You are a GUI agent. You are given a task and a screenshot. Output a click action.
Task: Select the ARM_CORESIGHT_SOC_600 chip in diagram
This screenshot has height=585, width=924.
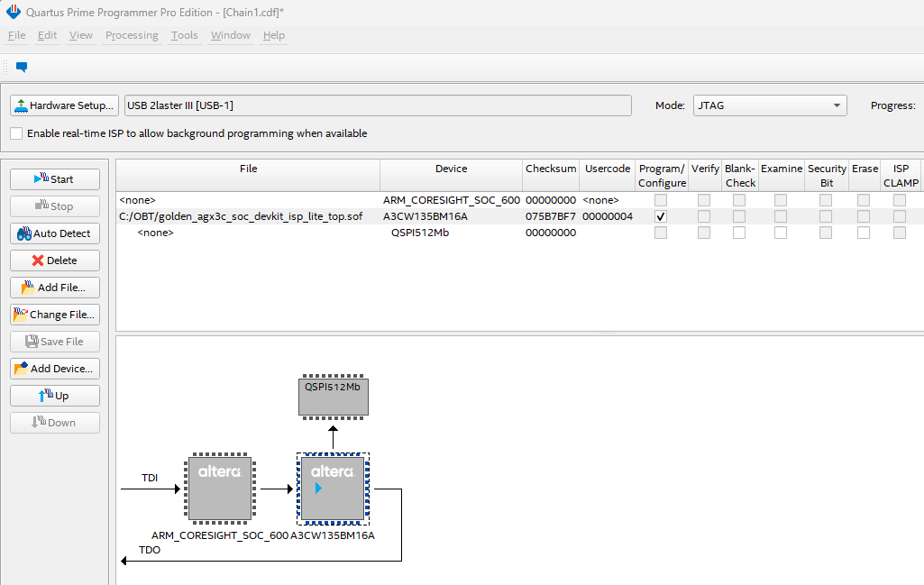click(220, 489)
